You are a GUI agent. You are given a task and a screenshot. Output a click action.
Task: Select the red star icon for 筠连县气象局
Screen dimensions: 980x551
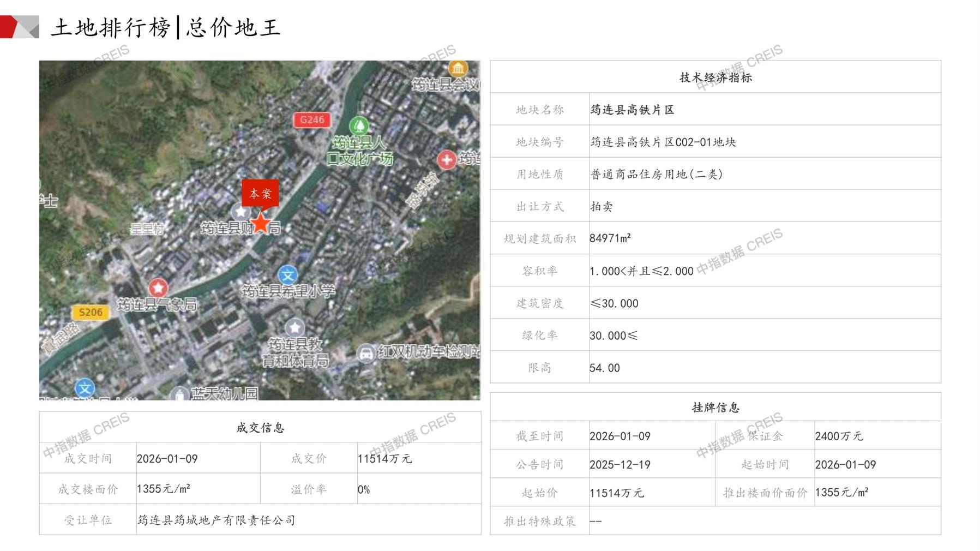click(x=158, y=288)
